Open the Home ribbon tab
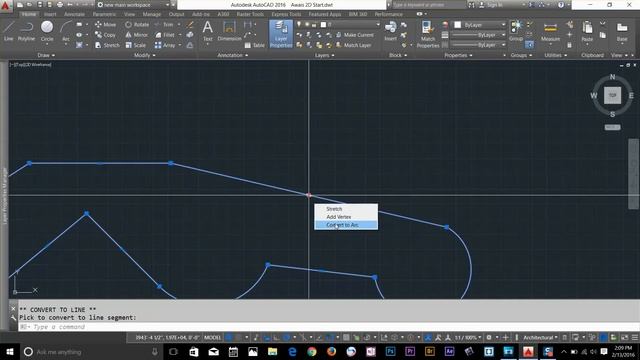 tap(29, 14)
